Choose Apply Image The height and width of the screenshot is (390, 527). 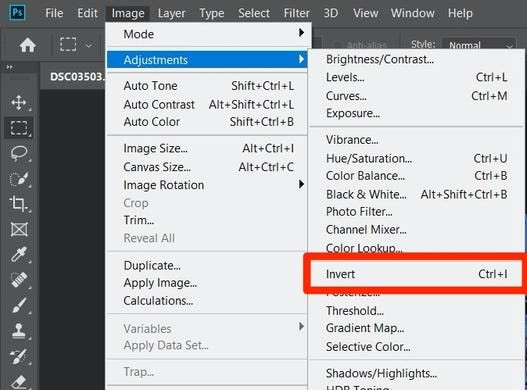coord(207,283)
